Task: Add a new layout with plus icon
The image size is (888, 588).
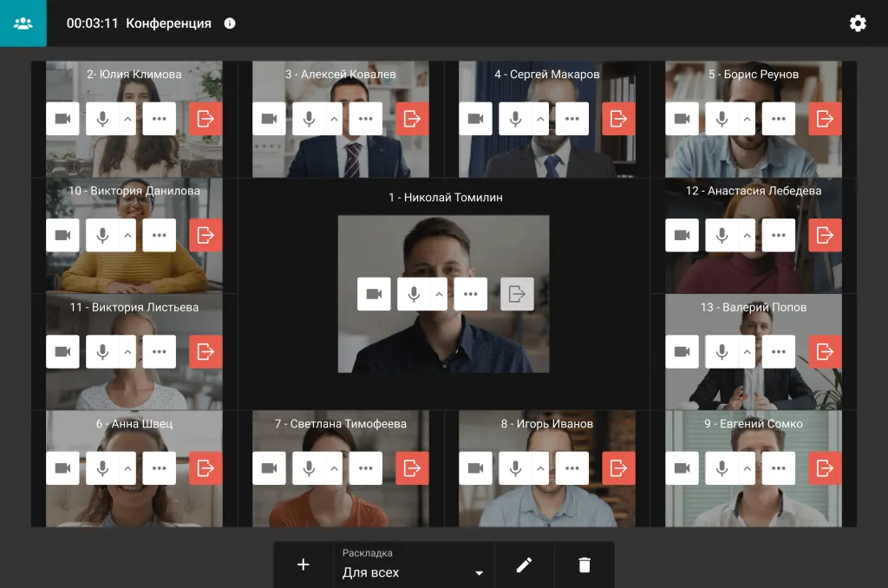Action: pyautogui.click(x=303, y=565)
